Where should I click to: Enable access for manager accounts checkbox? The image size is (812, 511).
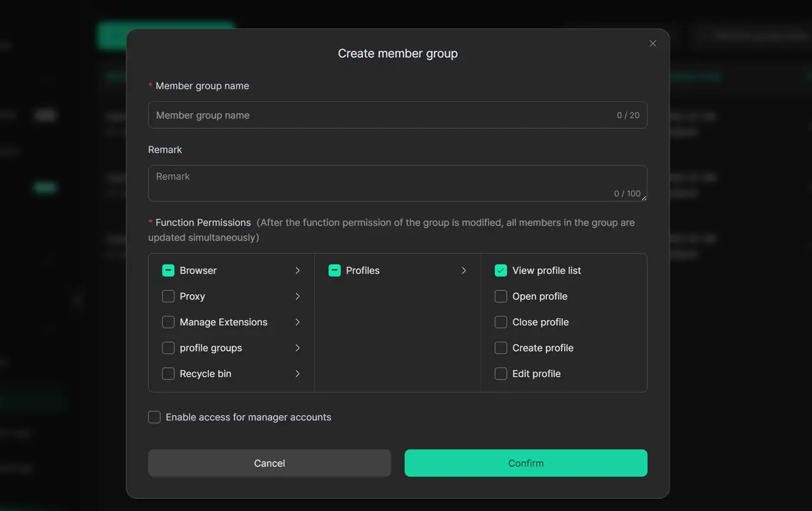tap(154, 417)
